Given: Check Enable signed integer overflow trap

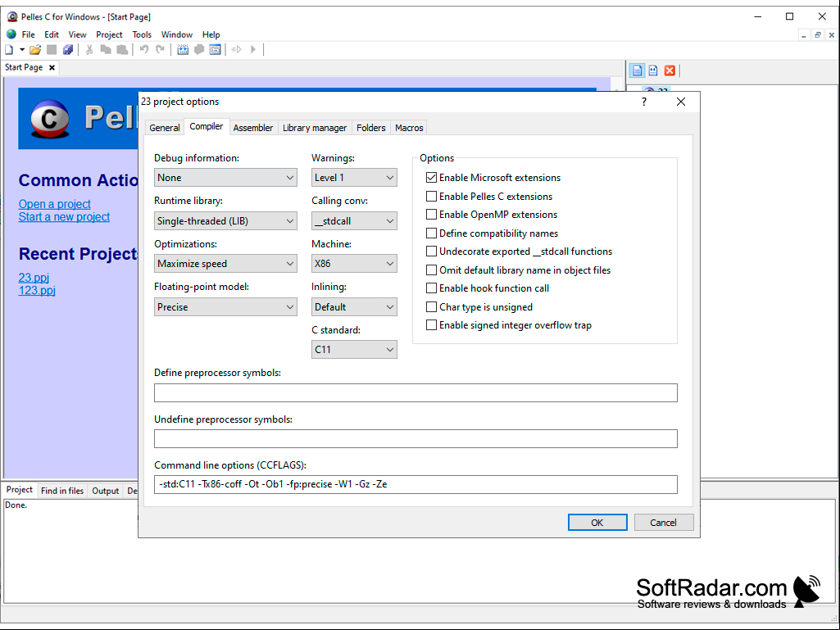Looking at the screenshot, I should pos(431,325).
